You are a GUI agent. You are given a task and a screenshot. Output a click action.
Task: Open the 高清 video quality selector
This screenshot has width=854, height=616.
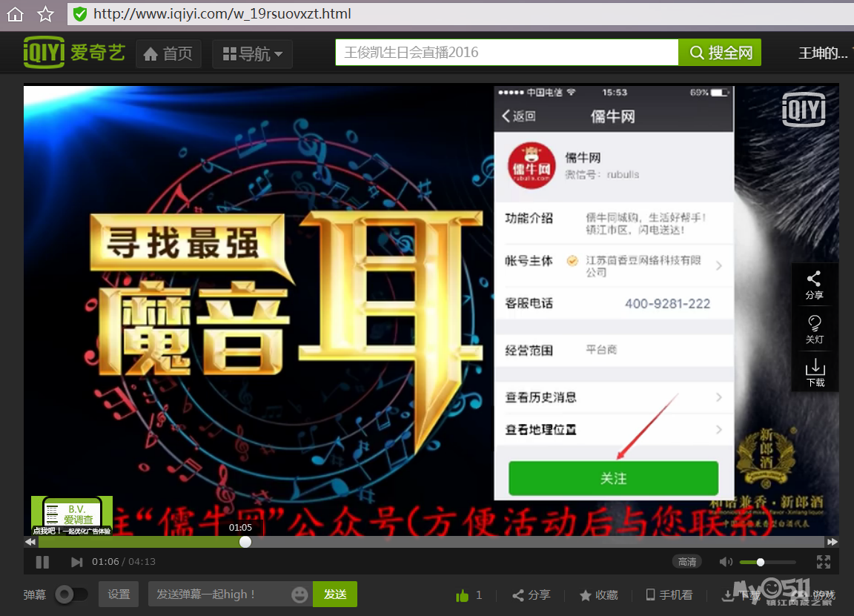click(686, 562)
